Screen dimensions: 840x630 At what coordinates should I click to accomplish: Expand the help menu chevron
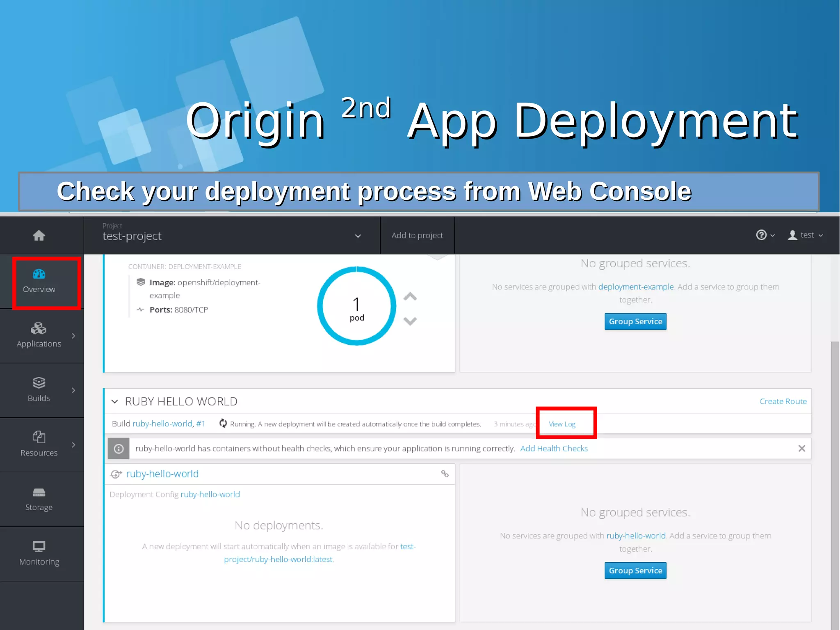773,236
